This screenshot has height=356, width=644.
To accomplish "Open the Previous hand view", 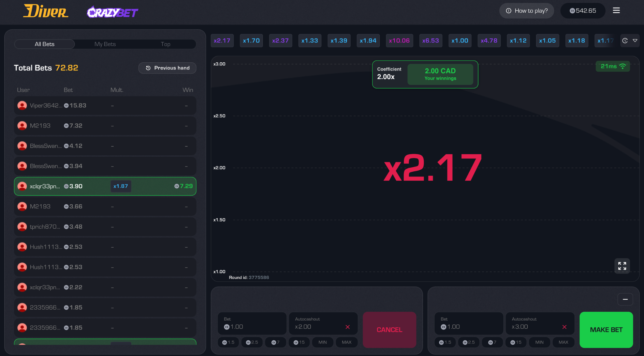I will pos(167,68).
